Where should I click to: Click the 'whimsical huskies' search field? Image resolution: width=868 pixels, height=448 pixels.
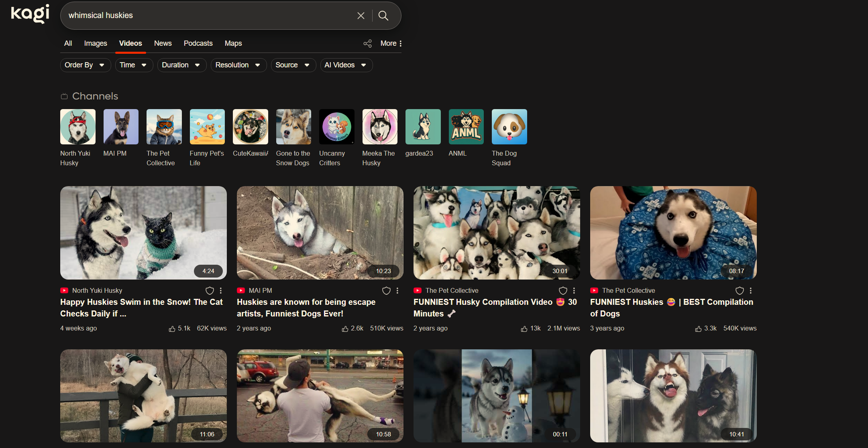point(209,16)
